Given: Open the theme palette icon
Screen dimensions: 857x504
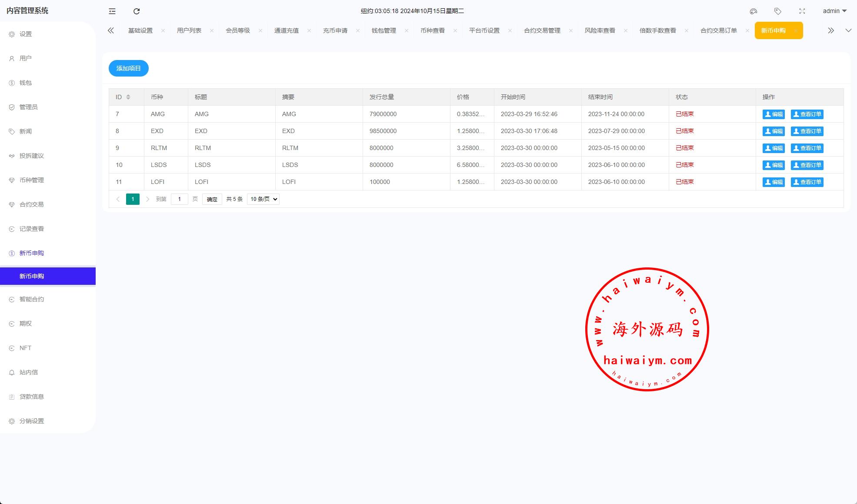Looking at the screenshot, I should click(x=754, y=11).
